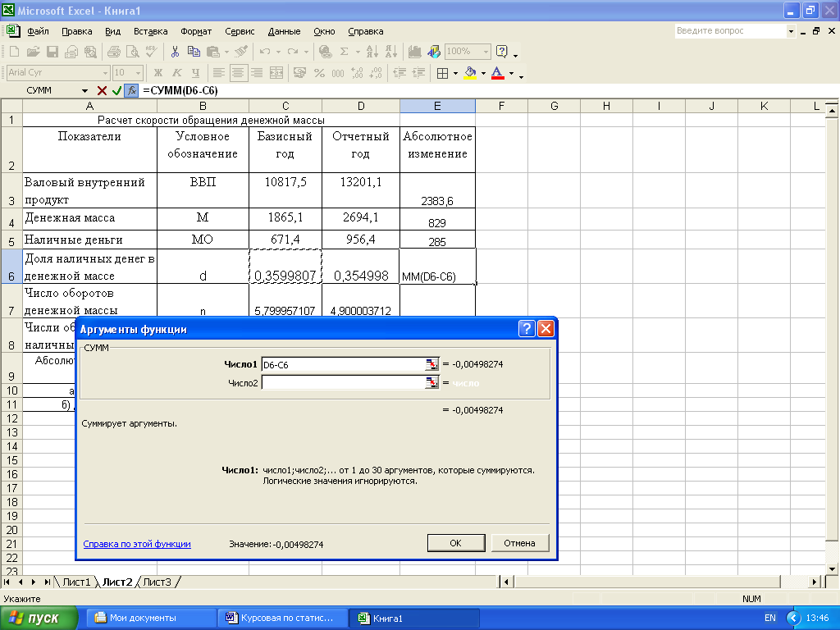Save the workbook with the floppy disk icon
This screenshot has height=630, width=840.
(52, 52)
